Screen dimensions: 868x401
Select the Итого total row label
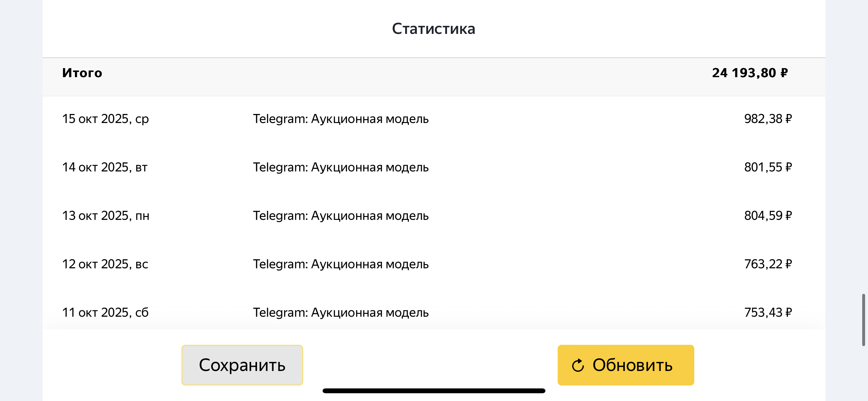pos(82,73)
